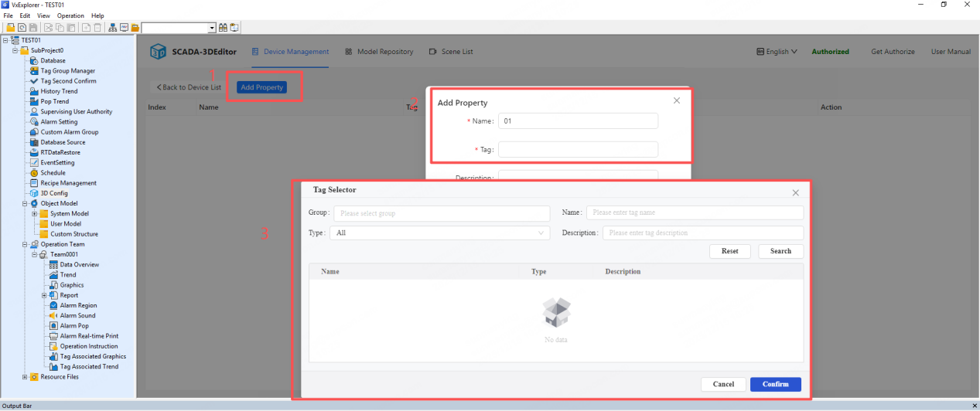Click Back to Device List link
This screenshot has height=411, width=980.
click(189, 87)
